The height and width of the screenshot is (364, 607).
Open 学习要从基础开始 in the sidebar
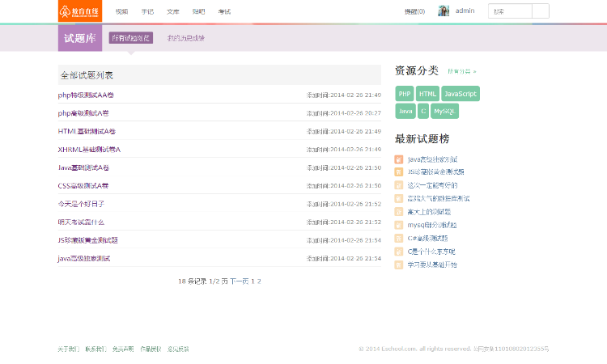coord(432,265)
